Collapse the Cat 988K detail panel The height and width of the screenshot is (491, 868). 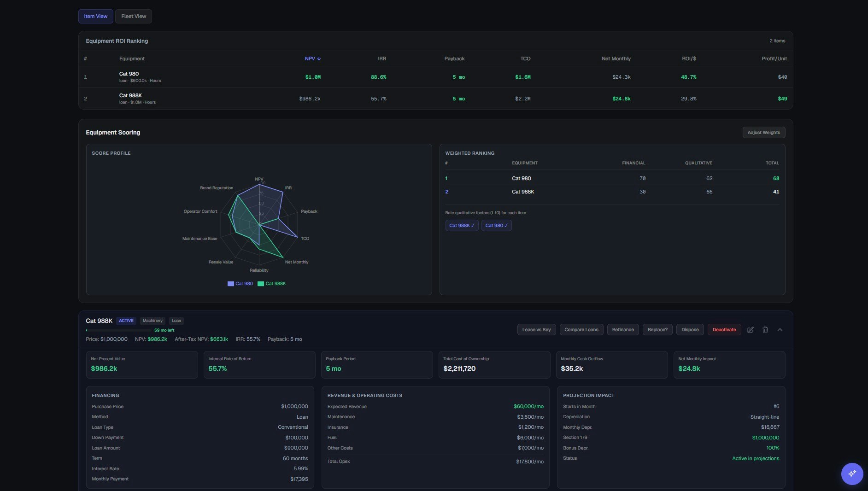point(780,330)
